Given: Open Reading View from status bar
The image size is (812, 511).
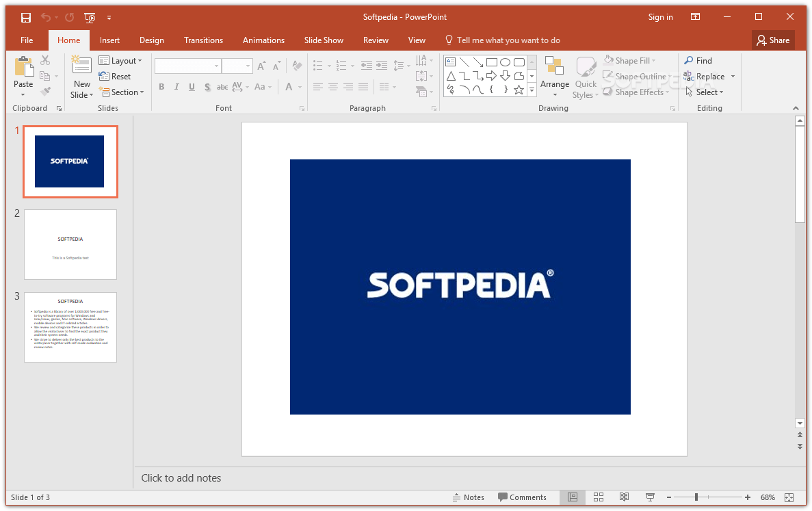Looking at the screenshot, I should (624, 497).
